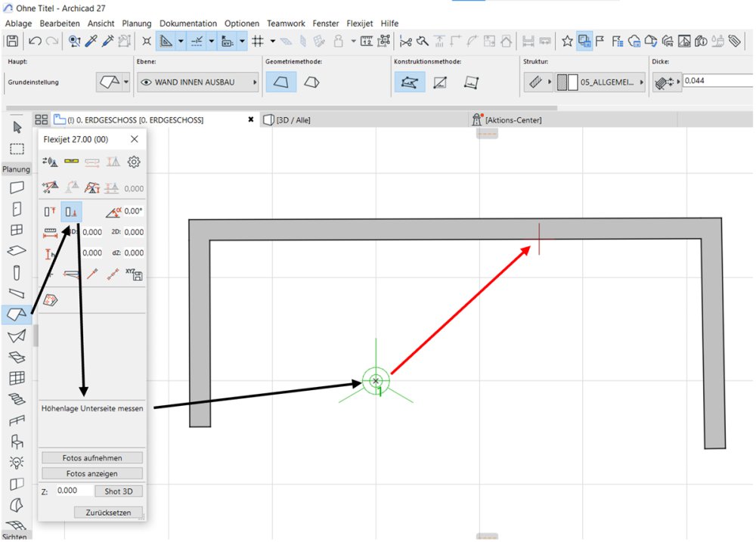This screenshot has width=756, height=542.
Task: Click the Fotos aufnehmen button
Action: pos(92,457)
